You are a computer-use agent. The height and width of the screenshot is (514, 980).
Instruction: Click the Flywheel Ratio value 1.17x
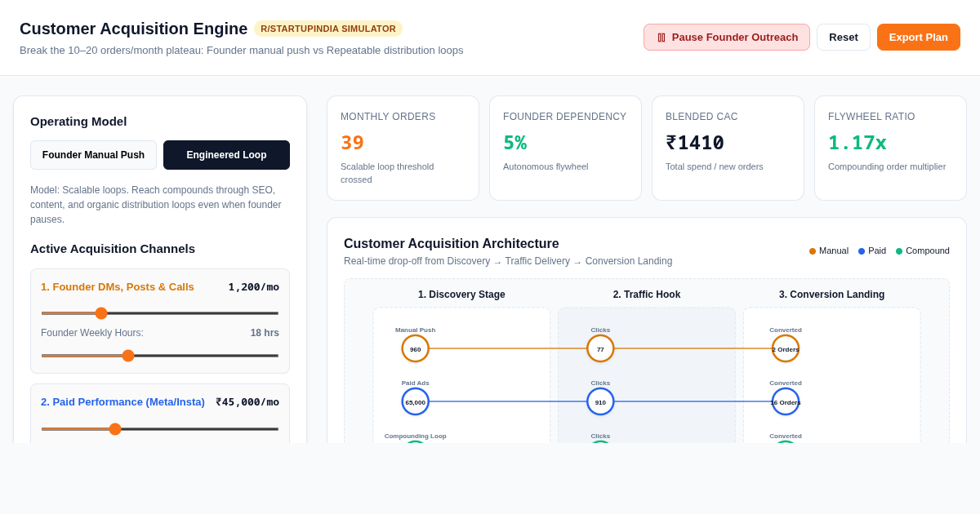click(857, 143)
